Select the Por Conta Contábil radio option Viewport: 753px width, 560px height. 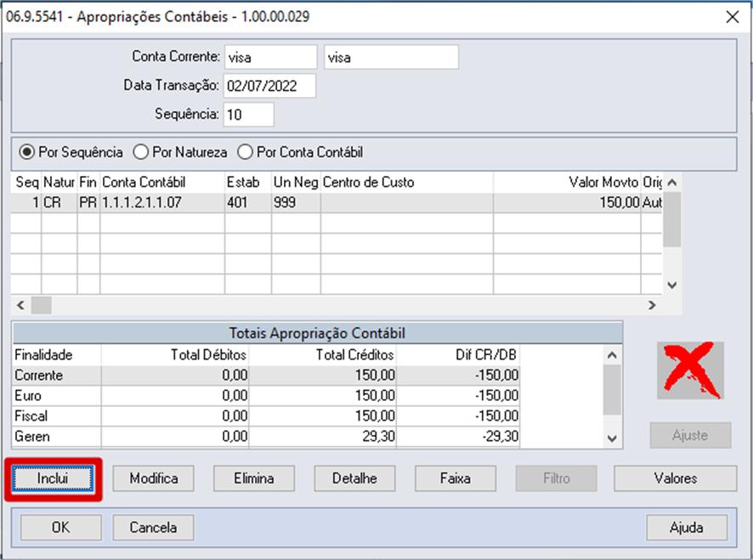(300, 152)
